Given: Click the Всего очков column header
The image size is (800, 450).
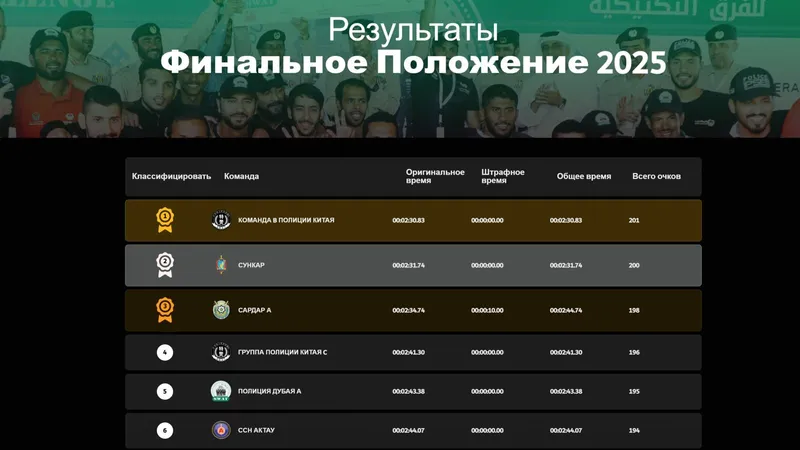Looking at the screenshot, I should pyautogui.click(x=656, y=176).
